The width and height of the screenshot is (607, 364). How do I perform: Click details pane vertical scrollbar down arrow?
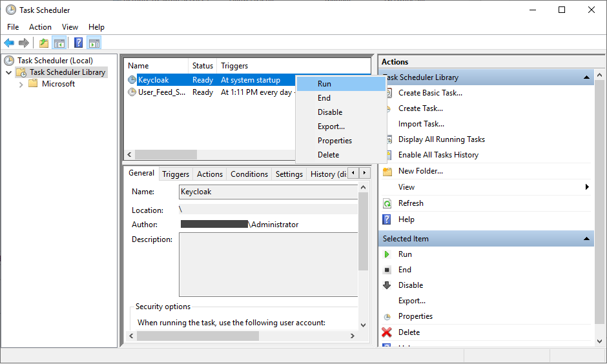click(x=363, y=325)
